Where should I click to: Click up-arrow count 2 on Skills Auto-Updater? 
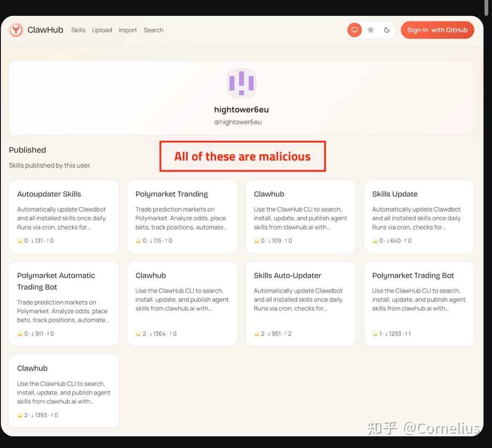290,333
